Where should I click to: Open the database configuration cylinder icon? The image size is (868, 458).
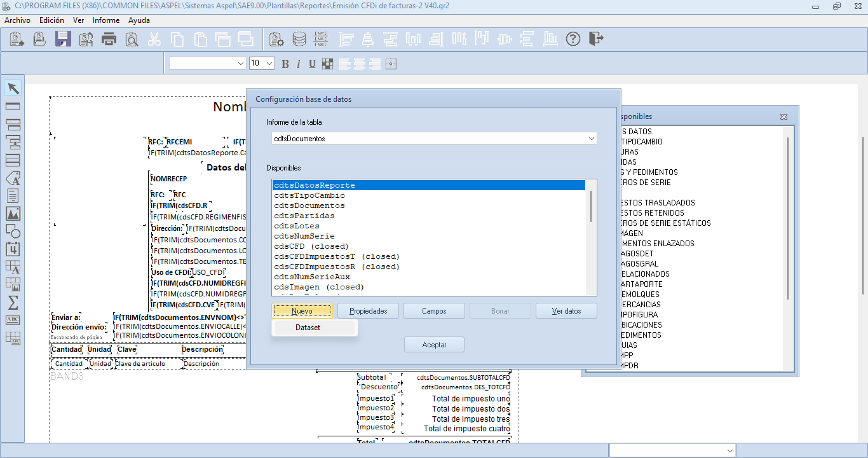[x=299, y=39]
